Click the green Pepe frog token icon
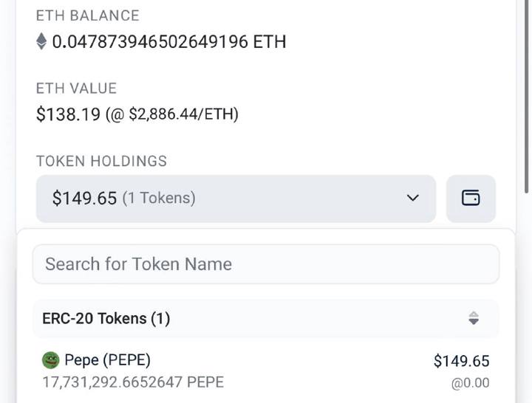The width and height of the screenshot is (532, 403). [51, 360]
